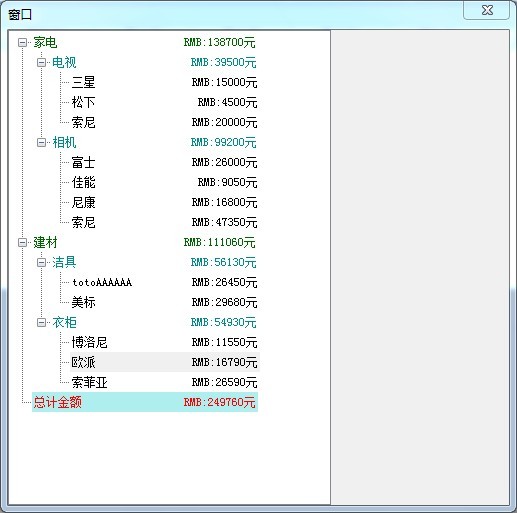Viewport: 517px width, 513px height.
Task: Collapse the 相机 category node
Action: click(x=41, y=142)
